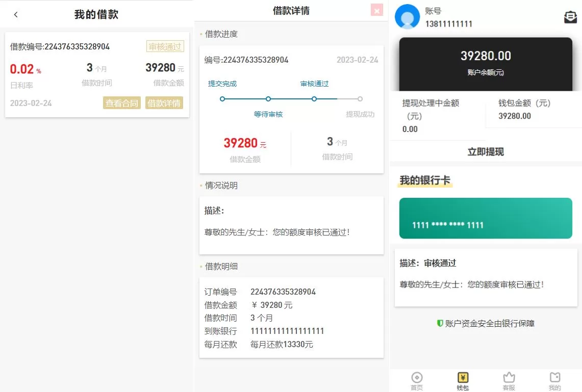
Task: Click the black card showing 账户余额 39280.00
Action: (486, 64)
